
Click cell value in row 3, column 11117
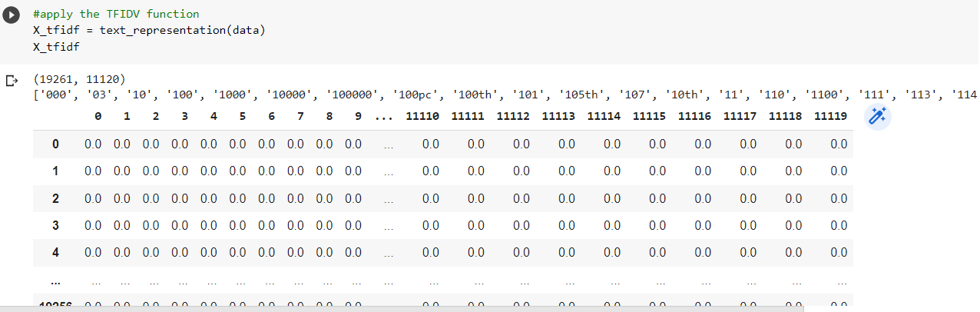click(748, 225)
